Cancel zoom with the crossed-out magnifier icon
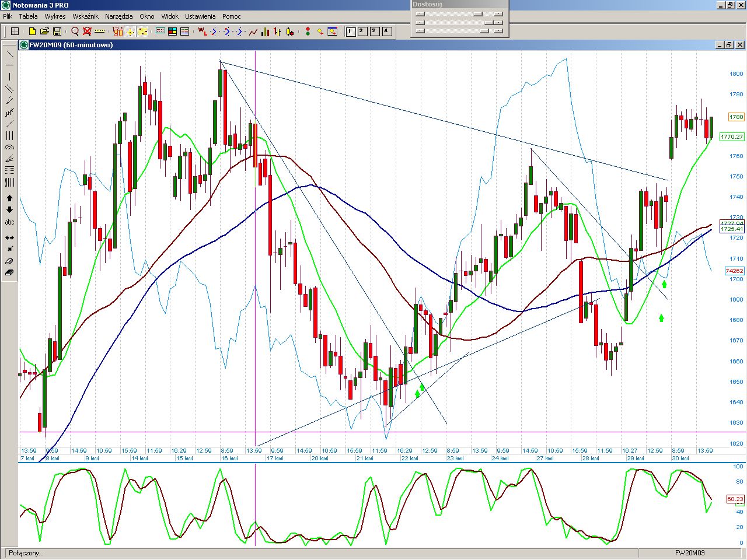The height and width of the screenshot is (560, 747). tap(87, 32)
